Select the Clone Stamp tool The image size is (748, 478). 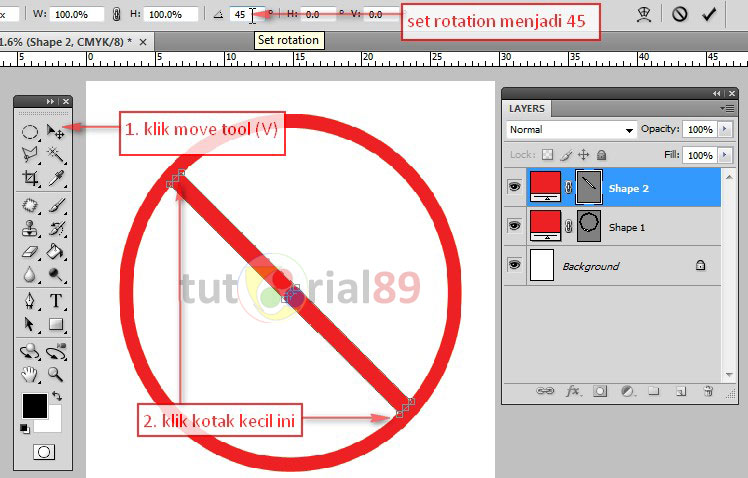coord(30,229)
